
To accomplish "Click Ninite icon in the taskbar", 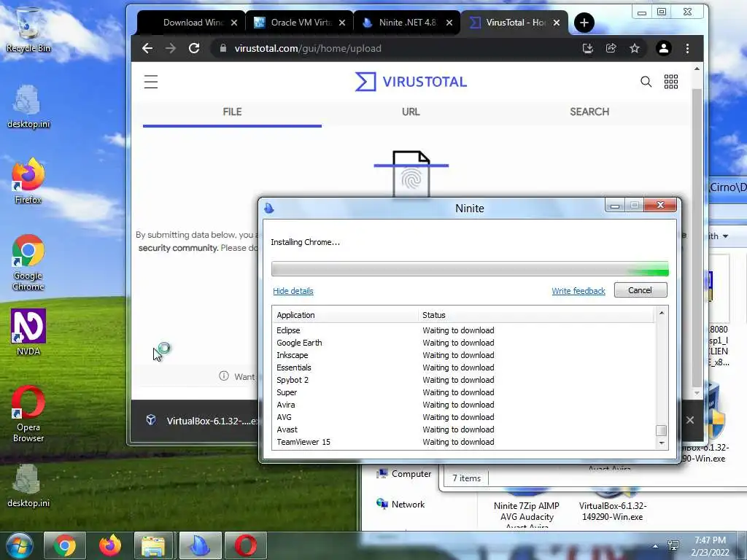I will click(200, 545).
